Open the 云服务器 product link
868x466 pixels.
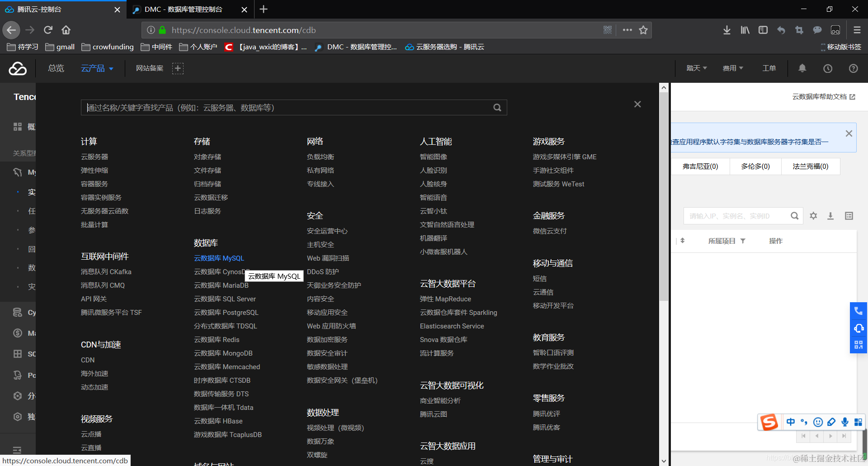click(94, 157)
